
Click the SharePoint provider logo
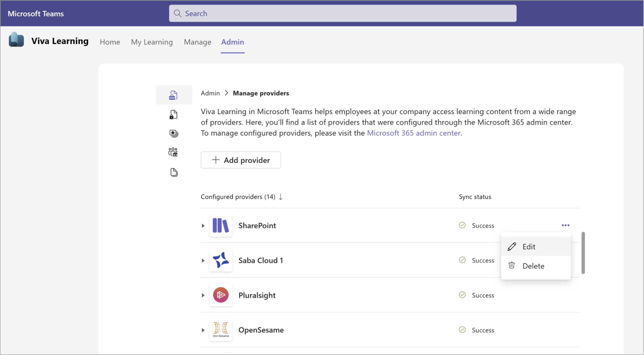(x=221, y=225)
